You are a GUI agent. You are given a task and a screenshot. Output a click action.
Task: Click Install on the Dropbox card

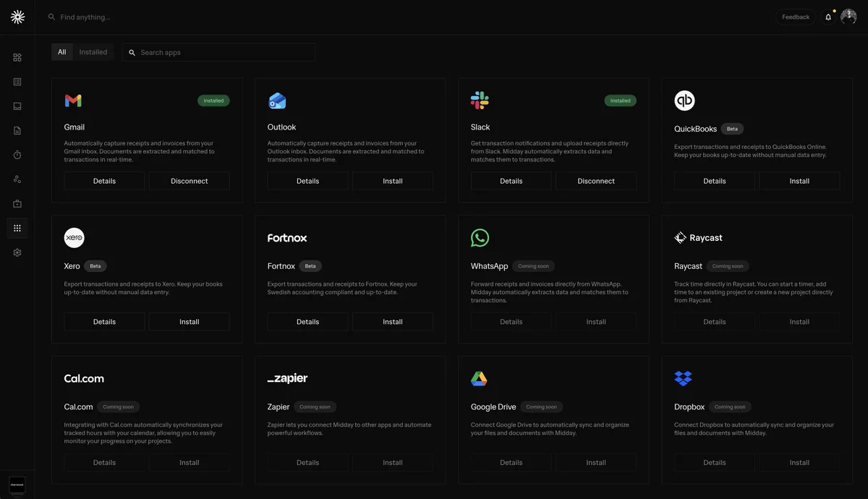(799, 462)
